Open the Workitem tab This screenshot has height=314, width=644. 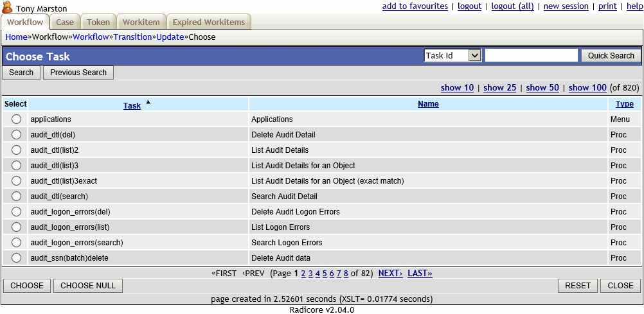(141, 22)
